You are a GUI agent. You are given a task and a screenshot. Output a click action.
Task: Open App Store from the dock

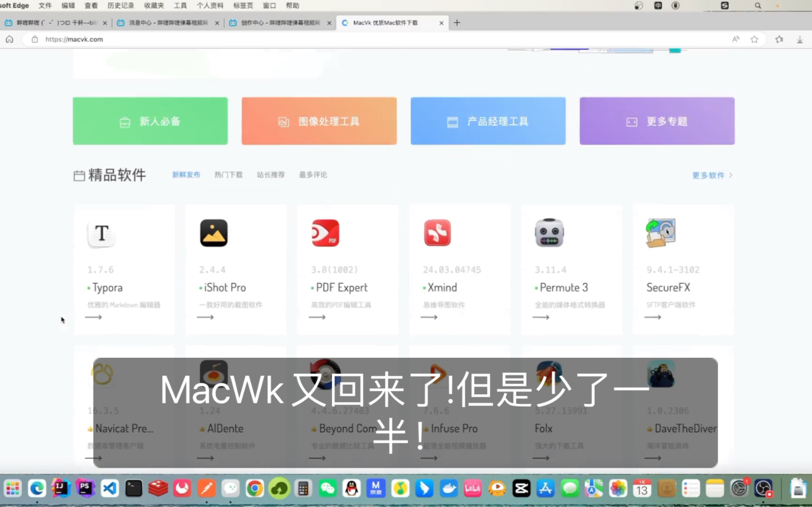[x=545, y=489]
